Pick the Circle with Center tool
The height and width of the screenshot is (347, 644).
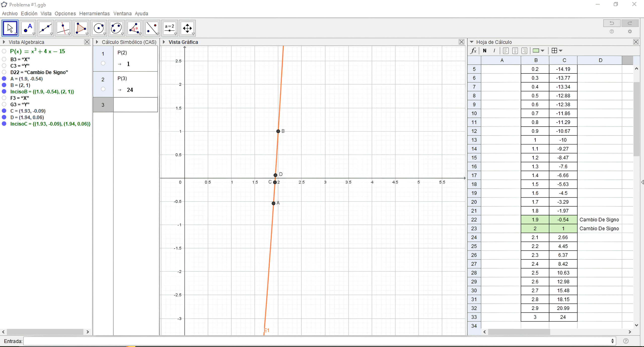point(99,28)
